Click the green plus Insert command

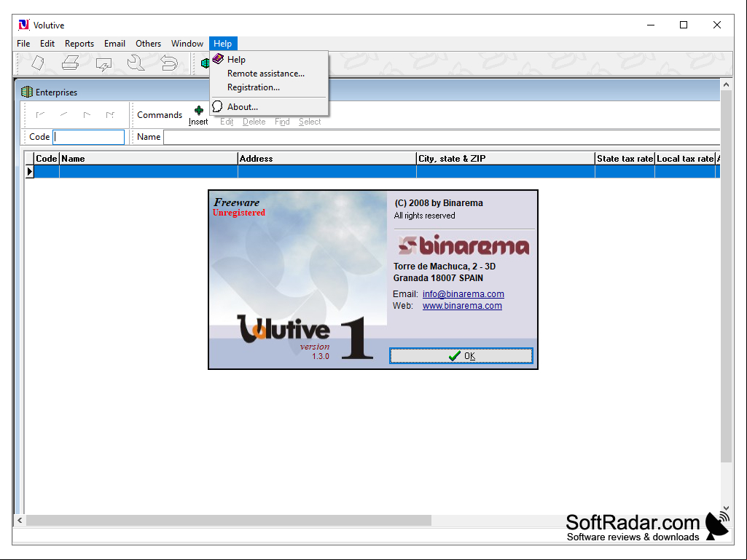tap(199, 115)
